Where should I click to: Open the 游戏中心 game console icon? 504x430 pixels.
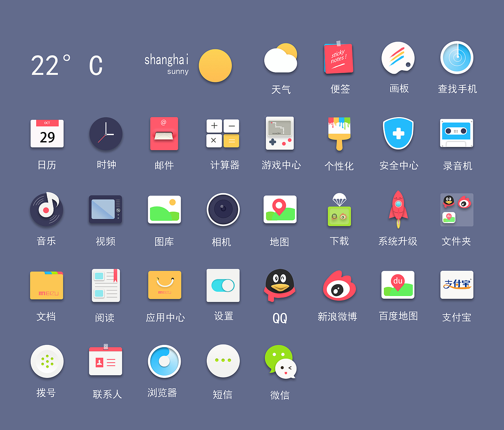click(280, 133)
